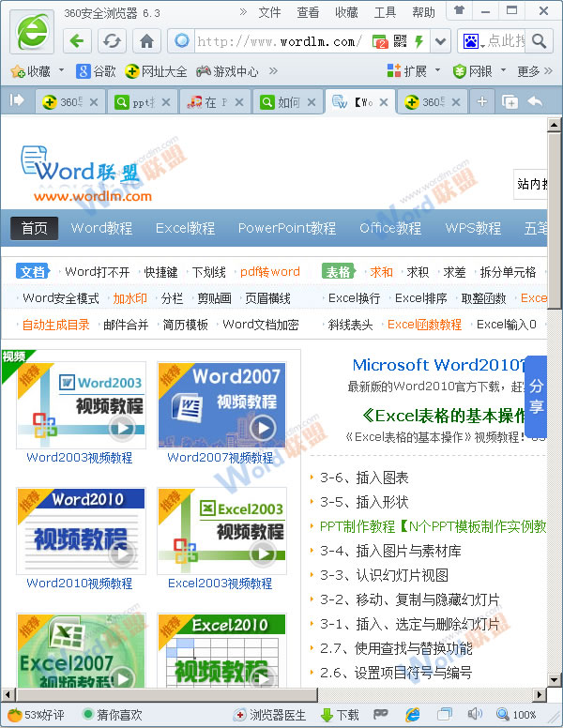Click horizontal scrollbar right arrow
The image size is (563, 728).
[539, 695]
